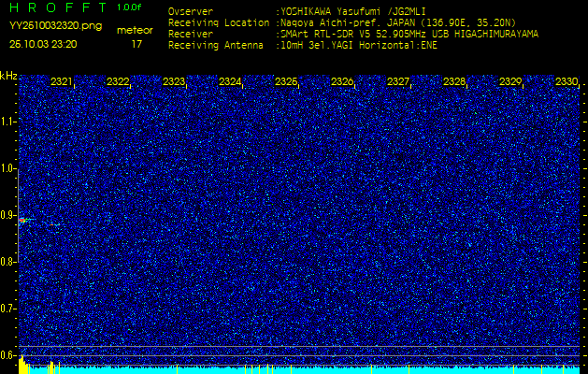Click the yellow power spike at bottom left

pyautogui.click(x=50, y=366)
